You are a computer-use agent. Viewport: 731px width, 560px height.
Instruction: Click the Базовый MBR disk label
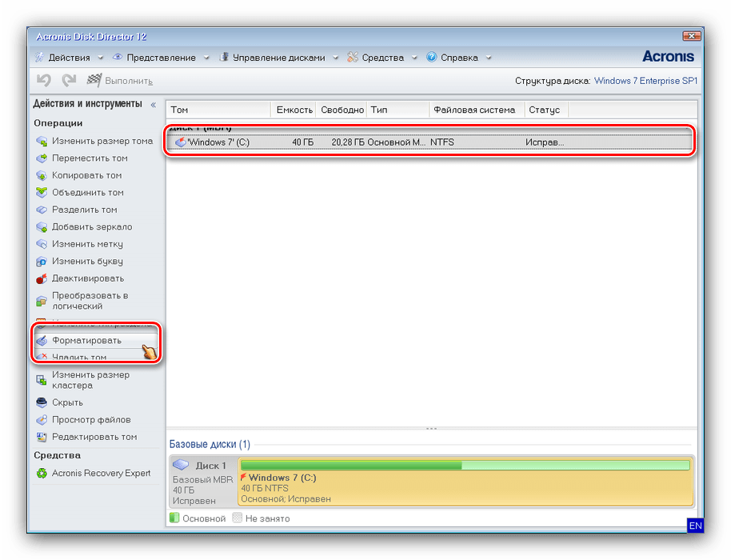(x=202, y=479)
